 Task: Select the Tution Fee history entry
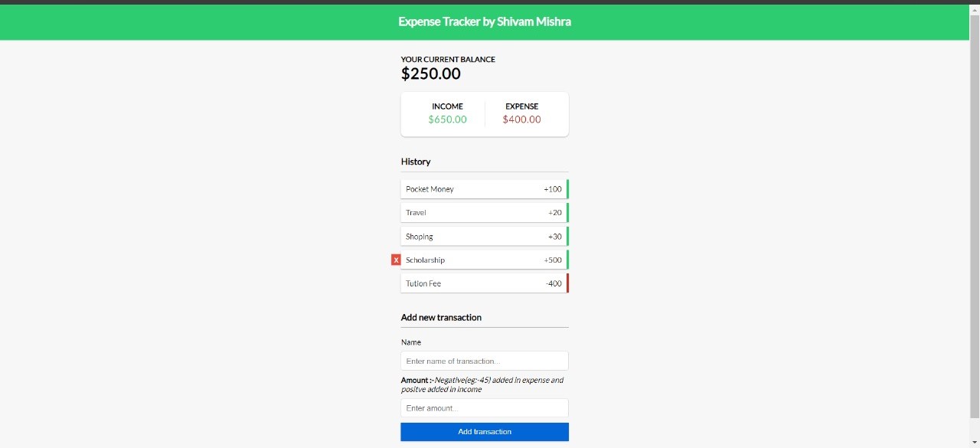[484, 283]
